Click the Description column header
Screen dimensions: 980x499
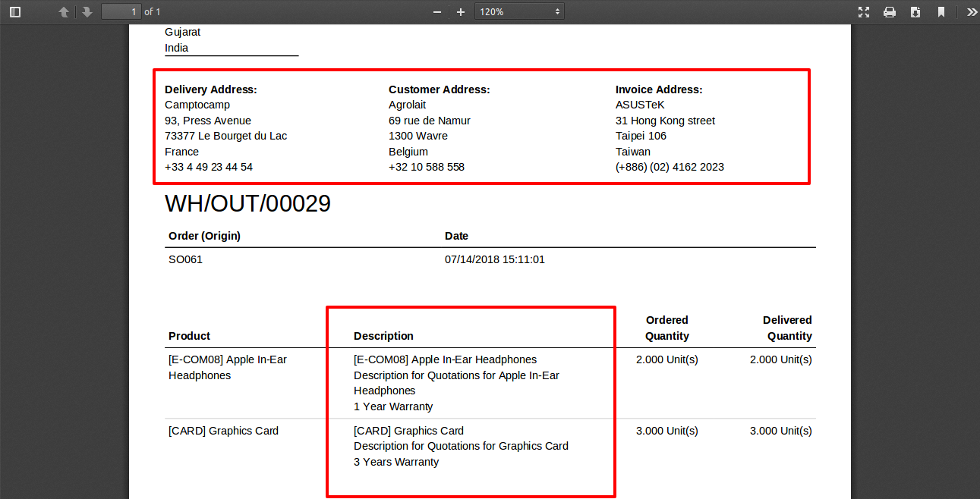click(x=383, y=336)
